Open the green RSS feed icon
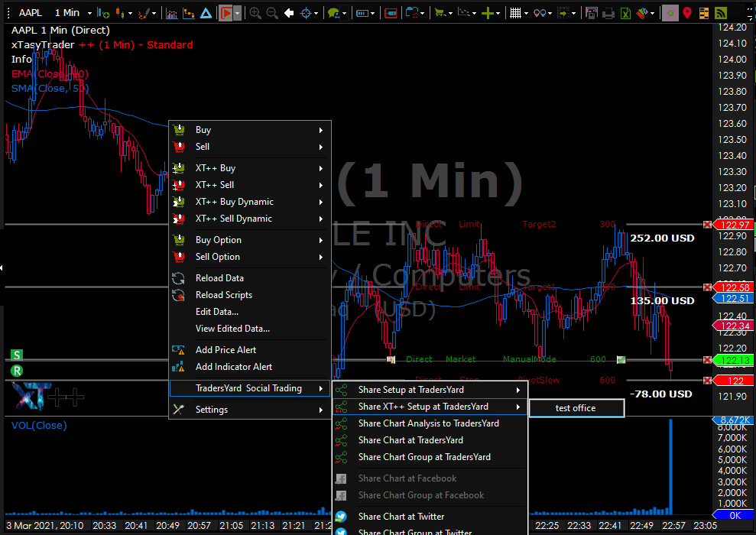756x535 pixels. point(721,13)
